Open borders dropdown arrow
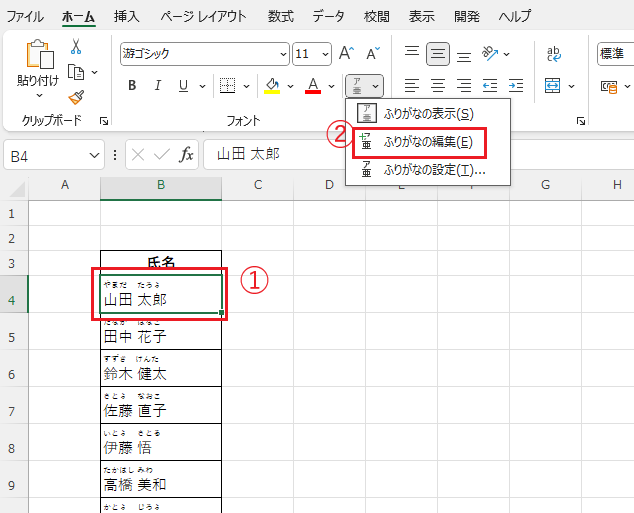The width and height of the screenshot is (634, 513). (246, 86)
